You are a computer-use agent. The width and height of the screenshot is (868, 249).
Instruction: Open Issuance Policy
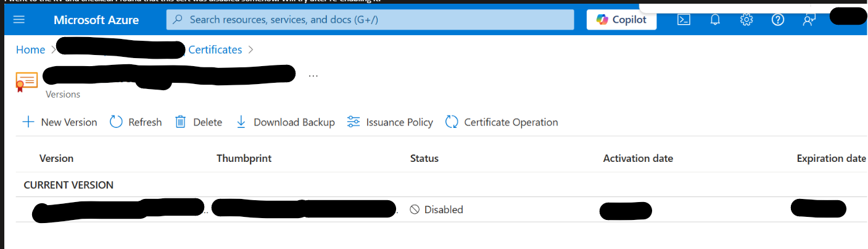pos(390,122)
